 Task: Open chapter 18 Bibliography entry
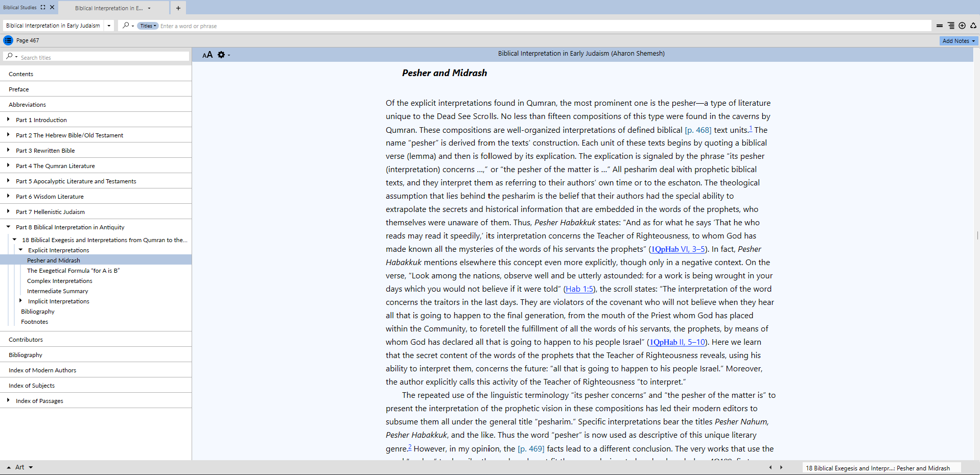38,312
